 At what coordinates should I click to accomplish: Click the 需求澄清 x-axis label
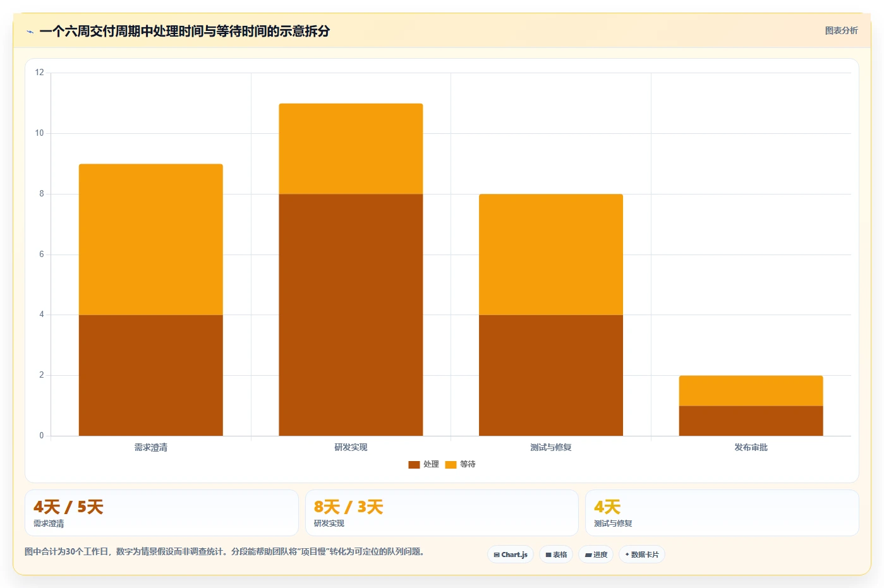tap(151, 447)
